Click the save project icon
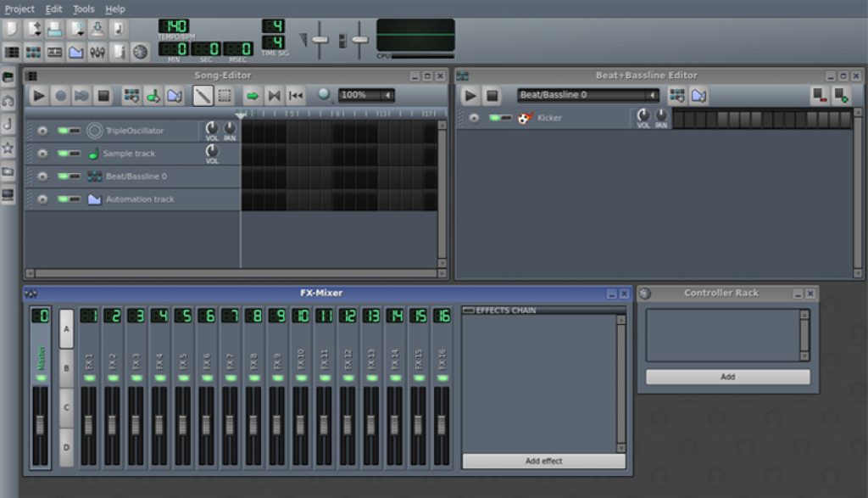The image size is (868, 498). (97, 29)
